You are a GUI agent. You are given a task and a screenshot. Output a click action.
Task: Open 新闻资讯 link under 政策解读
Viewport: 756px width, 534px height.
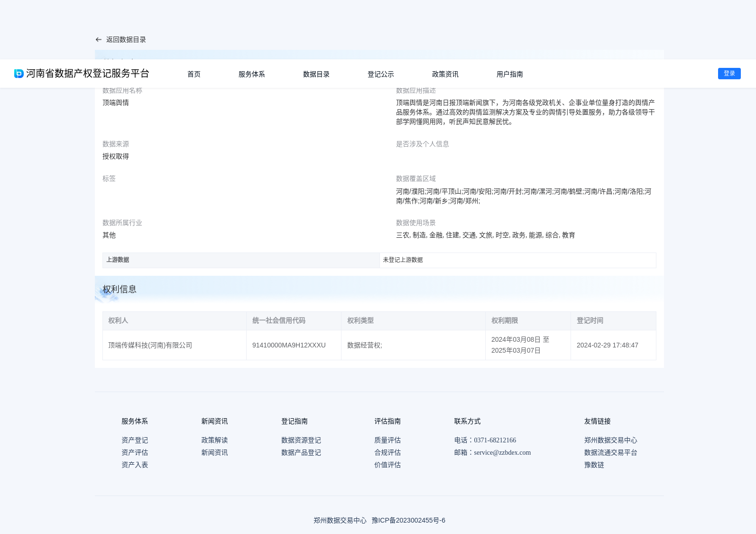[x=214, y=453]
